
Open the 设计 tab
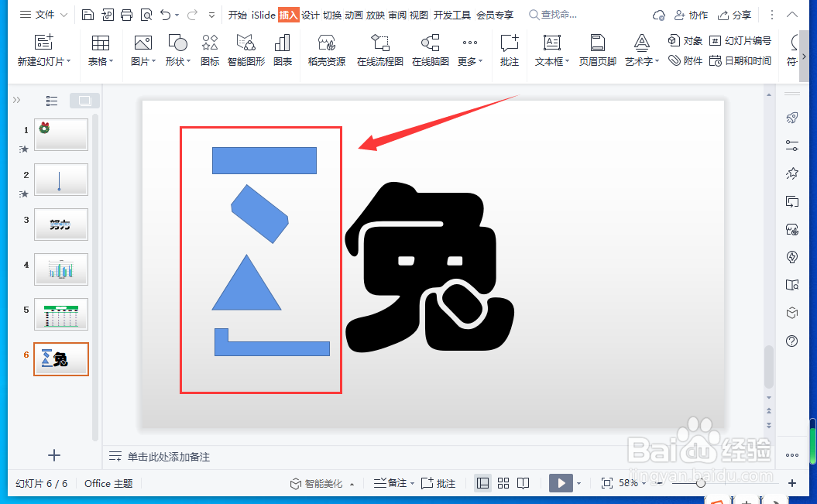310,15
